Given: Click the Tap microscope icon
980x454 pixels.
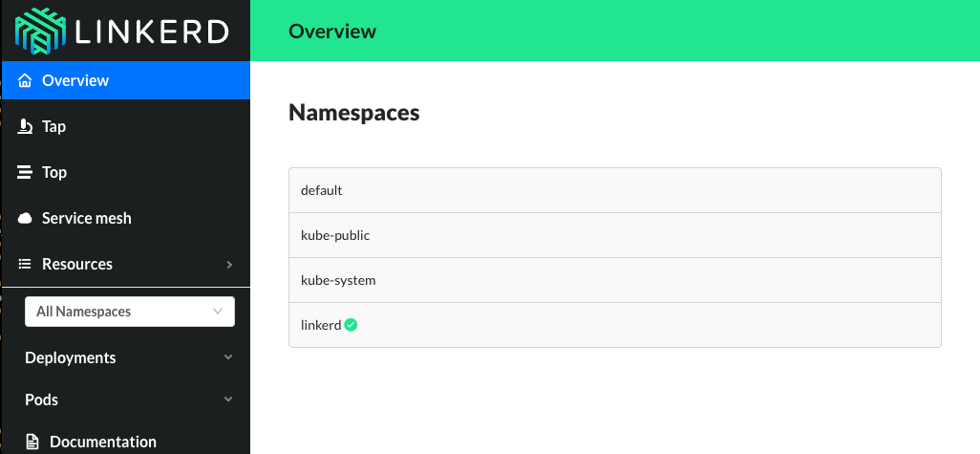Looking at the screenshot, I should (x=26, y=126).
